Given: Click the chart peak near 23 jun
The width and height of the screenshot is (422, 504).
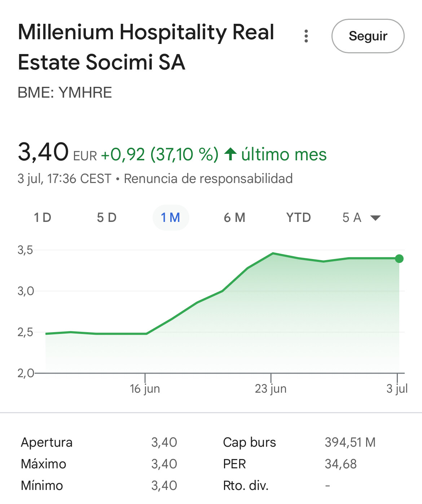Looking at the screenshot, I should point(273,253).
